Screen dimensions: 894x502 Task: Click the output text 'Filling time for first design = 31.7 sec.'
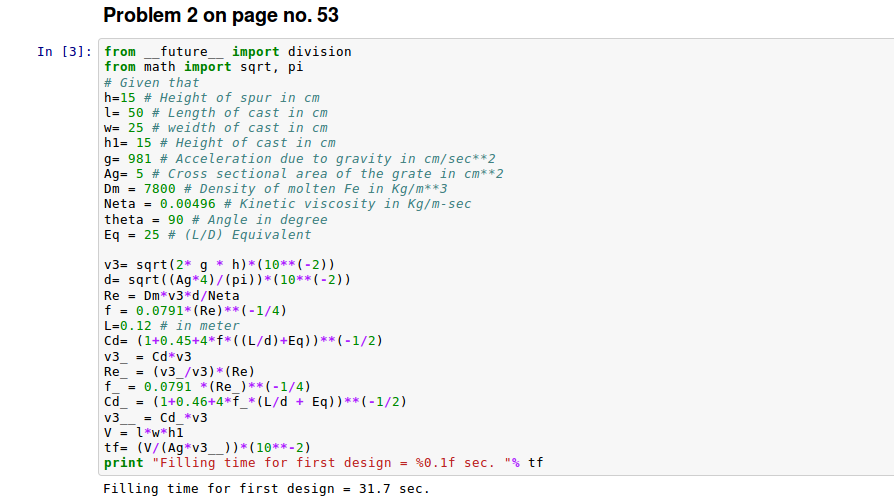pyautogui.click(x=266, y=489)
